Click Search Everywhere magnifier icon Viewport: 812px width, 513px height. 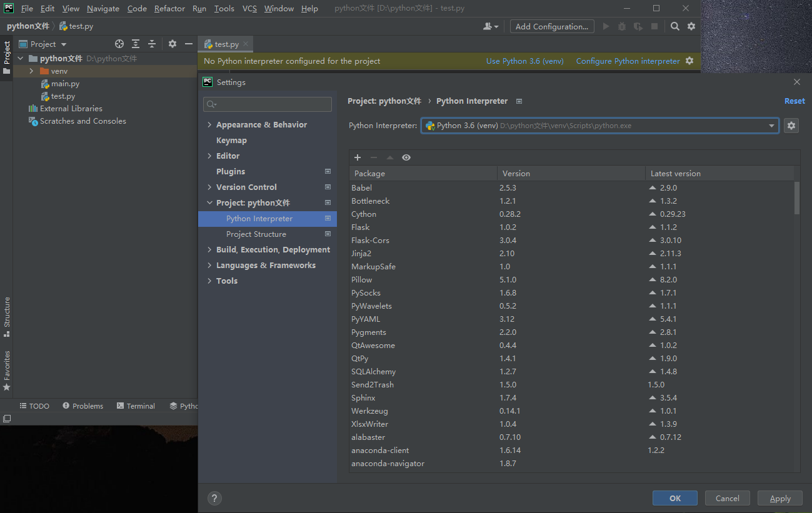point(675,26)
